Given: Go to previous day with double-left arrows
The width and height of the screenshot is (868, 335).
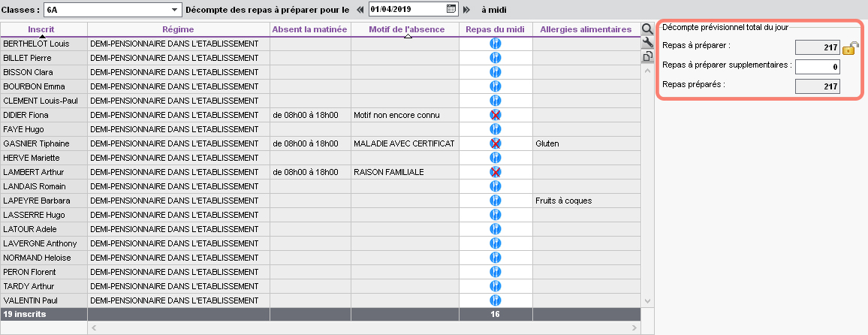Looking at the screenshot, I should tap(360, 10).
